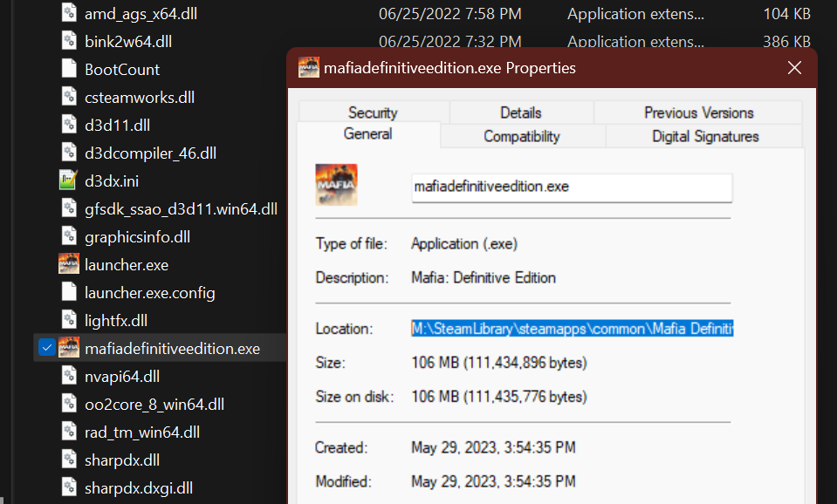Select the amd_ags_x64.dll file name
Screen dimensions: 837x504
(141, 14)
